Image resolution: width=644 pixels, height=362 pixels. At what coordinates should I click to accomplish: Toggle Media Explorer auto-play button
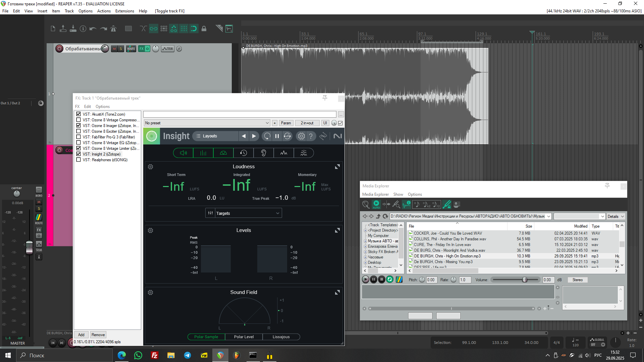376,204
